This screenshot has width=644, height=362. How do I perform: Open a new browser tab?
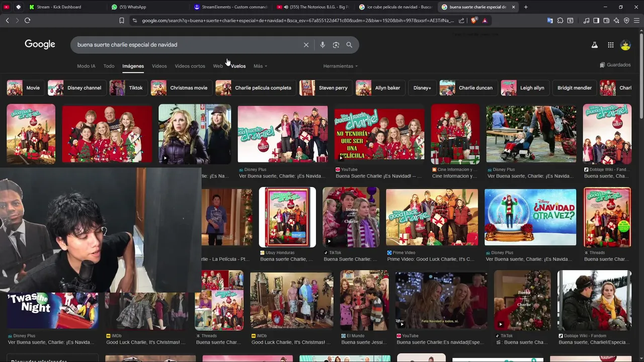(x=526, y=7)
